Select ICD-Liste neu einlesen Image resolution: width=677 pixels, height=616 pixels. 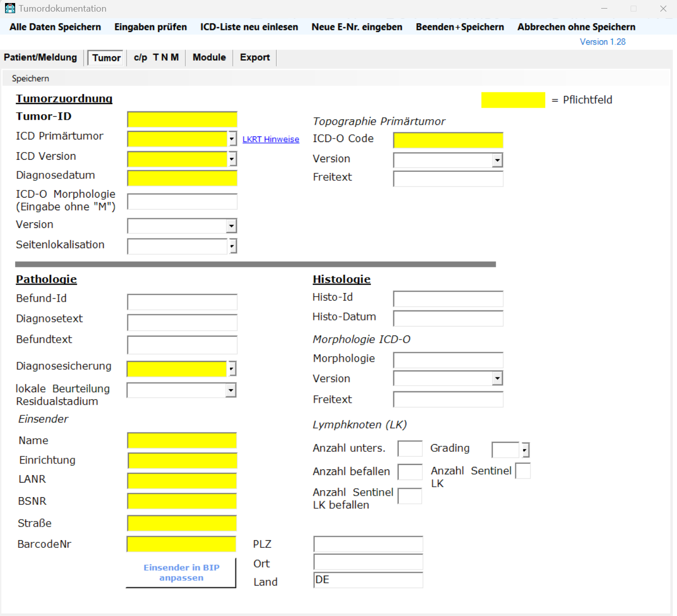coord(249,27)
